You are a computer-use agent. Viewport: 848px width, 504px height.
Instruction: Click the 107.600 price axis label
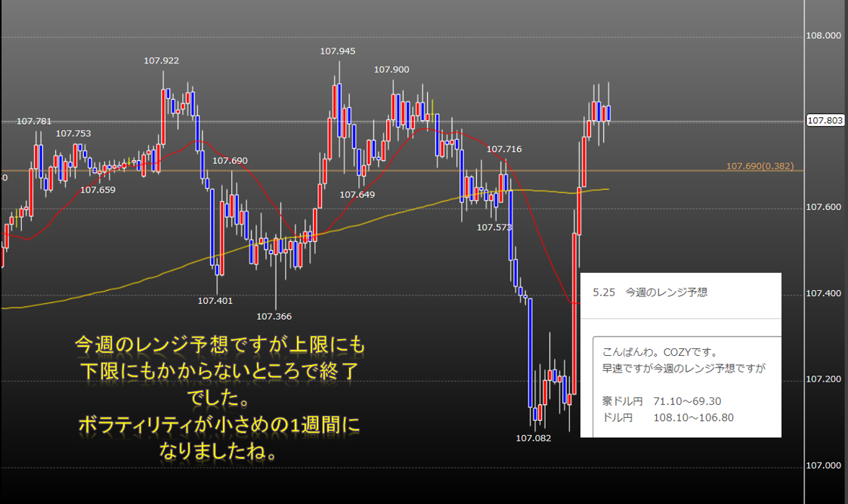point(824,207)
